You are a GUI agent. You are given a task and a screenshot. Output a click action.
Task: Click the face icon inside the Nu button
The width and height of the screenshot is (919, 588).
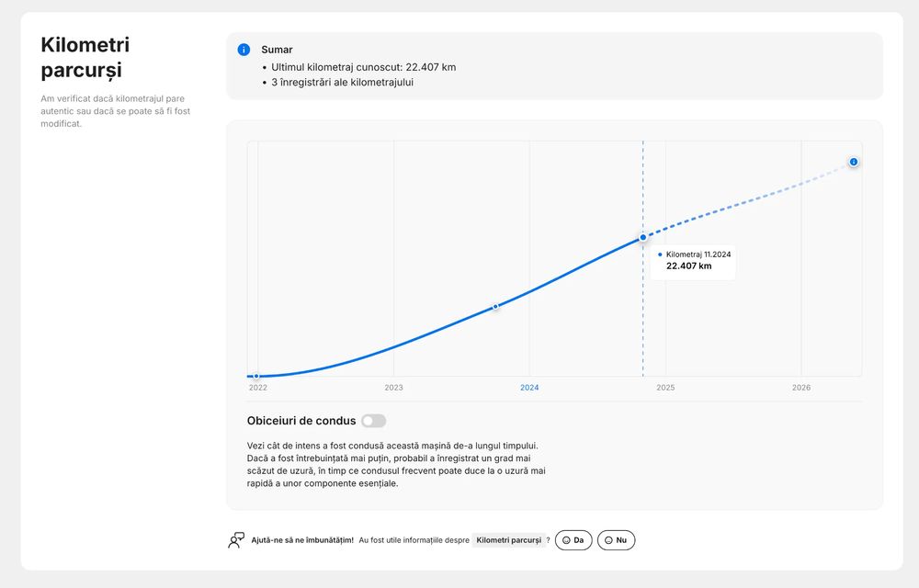608,540
